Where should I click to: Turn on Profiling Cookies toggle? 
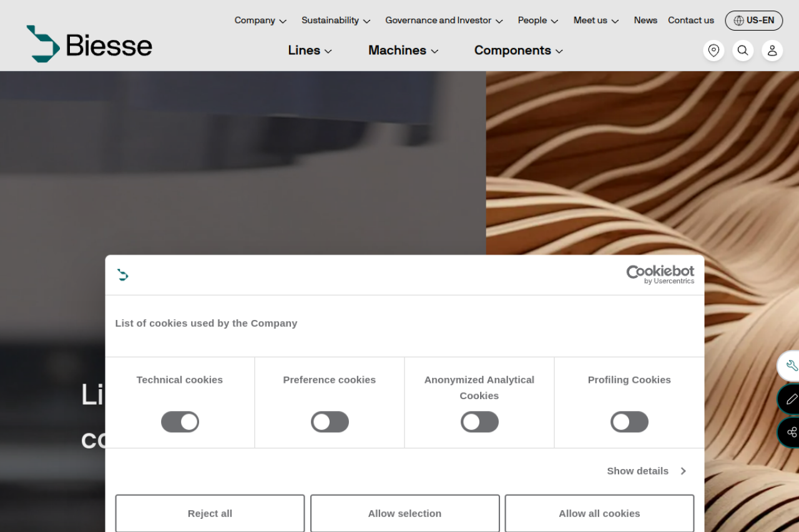pos(629,422)
